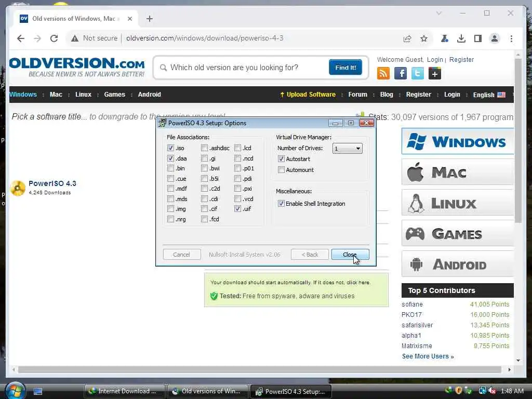This screenshot has width=532, height=399.
Task: Open the Forum nav menu item
Action: pyautogui.click(x=357, y=95)
